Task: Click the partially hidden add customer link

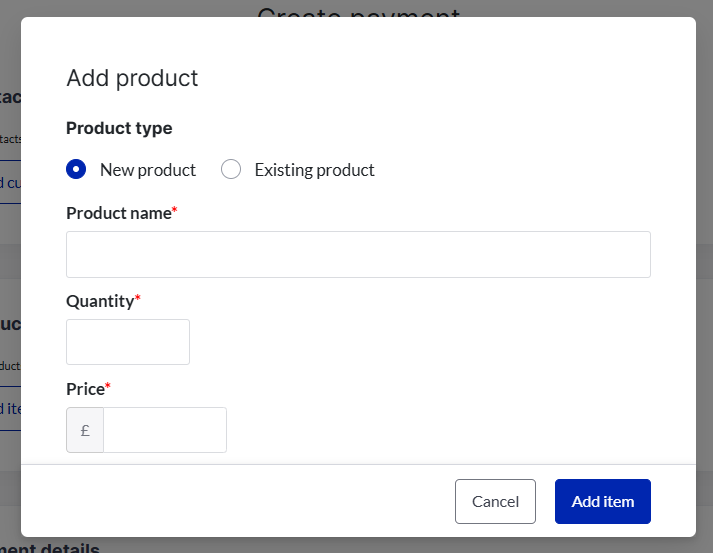Action: [10, 183]
